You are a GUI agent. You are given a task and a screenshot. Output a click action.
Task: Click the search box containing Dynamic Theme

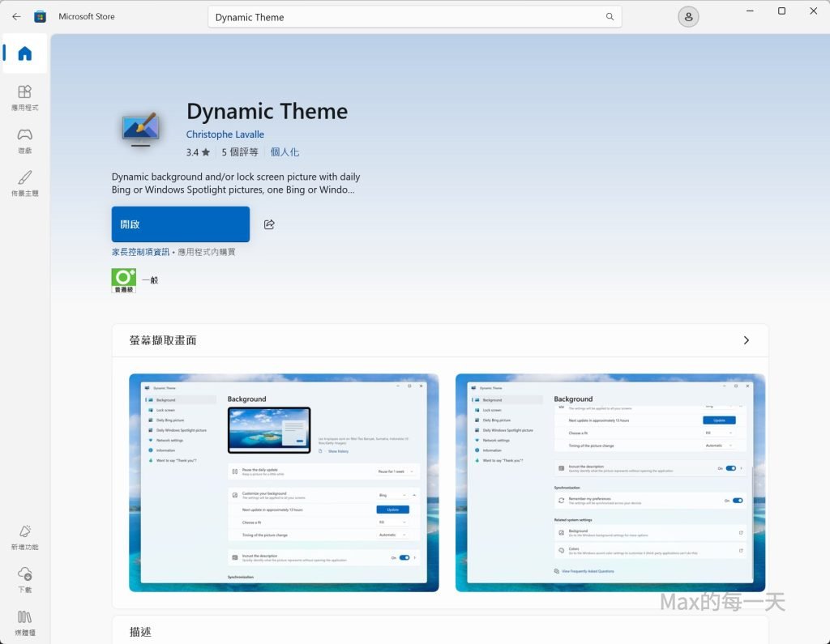pos(405,17)
